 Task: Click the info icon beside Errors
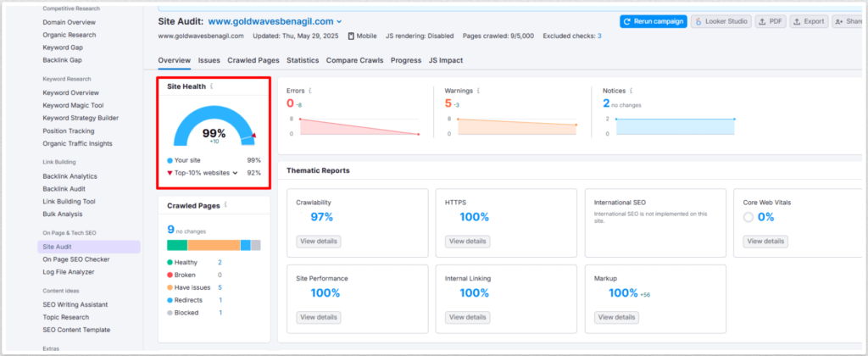(312, 90)
